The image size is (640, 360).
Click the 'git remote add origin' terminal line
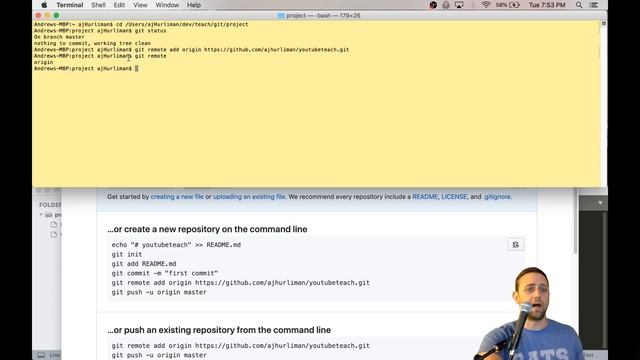[191, 49]
